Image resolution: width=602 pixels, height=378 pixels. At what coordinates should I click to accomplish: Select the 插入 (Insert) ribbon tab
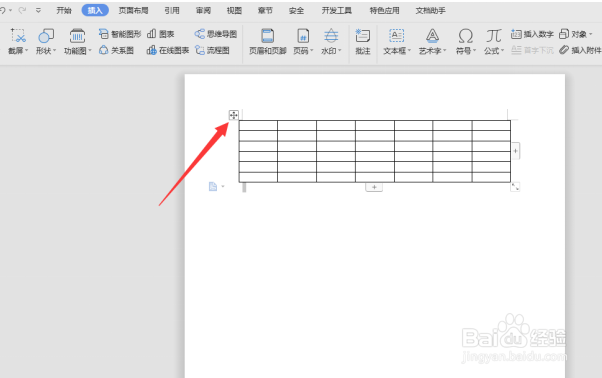pos(95,10)
